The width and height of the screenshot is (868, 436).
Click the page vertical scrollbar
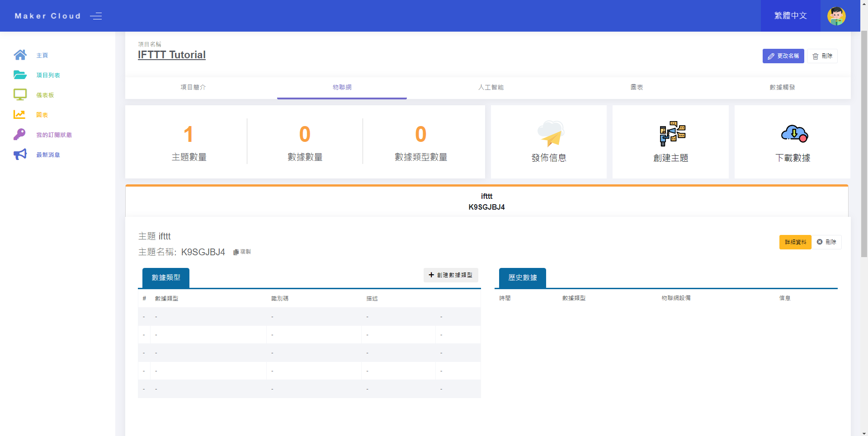point(864,145)
